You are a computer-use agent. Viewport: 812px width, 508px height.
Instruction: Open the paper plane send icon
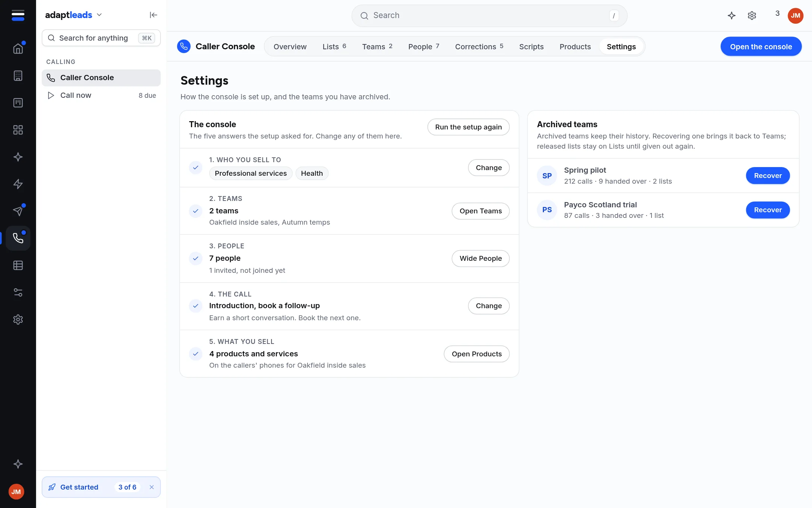pos(18,211)
